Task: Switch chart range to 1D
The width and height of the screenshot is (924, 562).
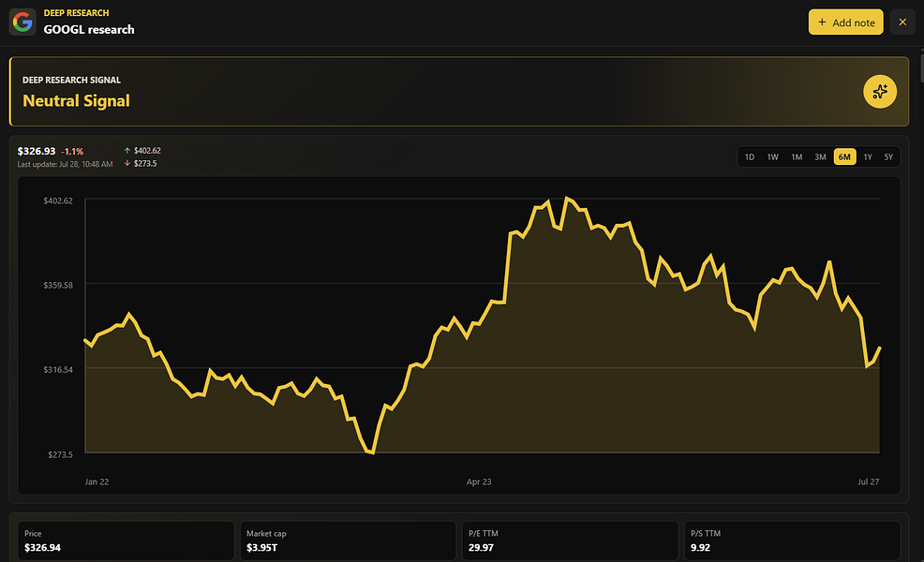Action: [750, 156]
